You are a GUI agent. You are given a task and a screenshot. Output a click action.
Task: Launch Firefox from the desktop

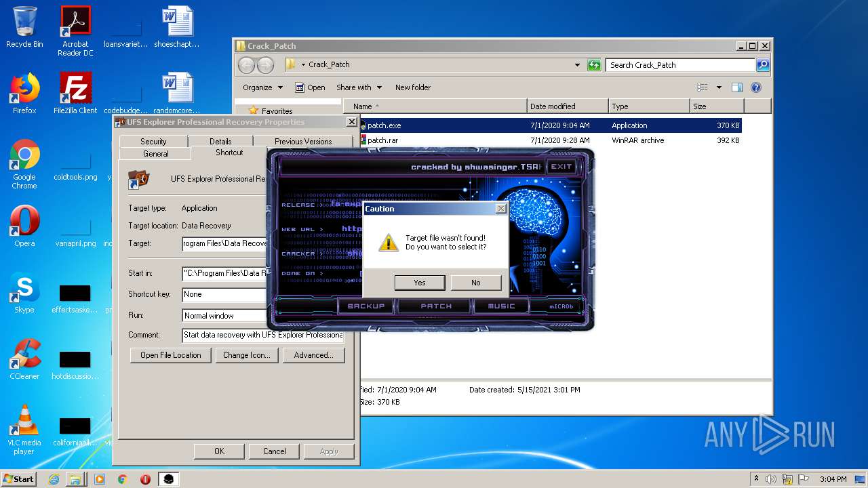pyautogui.click(x=24, y=94)
